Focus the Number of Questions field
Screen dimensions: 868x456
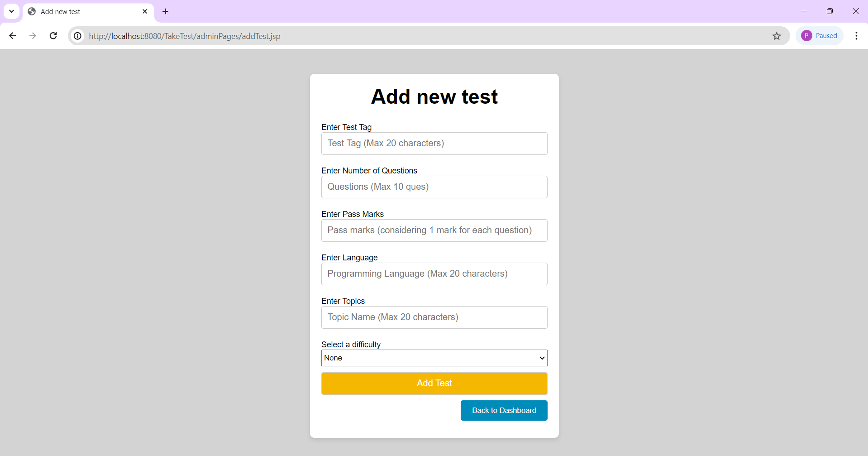pyautogui.click(x=434, y=187)
